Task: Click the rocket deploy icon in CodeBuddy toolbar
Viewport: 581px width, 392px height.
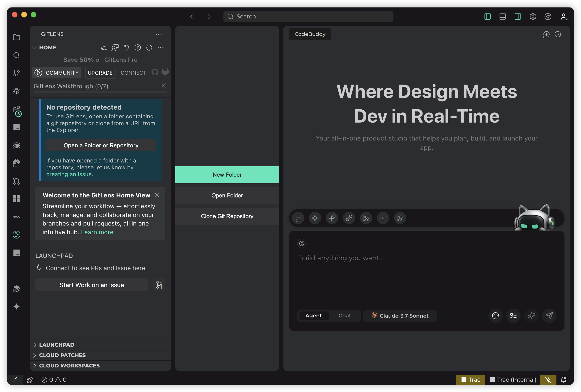Action: pyautogui.click(x=400, y=218)
